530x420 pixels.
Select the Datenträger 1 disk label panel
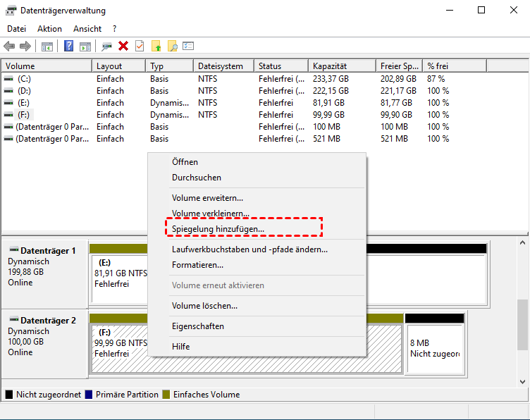(44, 273)
